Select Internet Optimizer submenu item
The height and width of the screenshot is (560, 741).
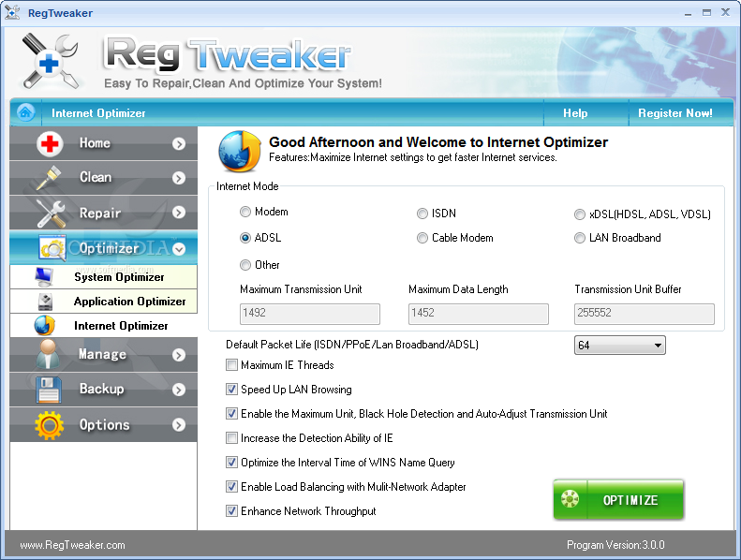point(103,326)
